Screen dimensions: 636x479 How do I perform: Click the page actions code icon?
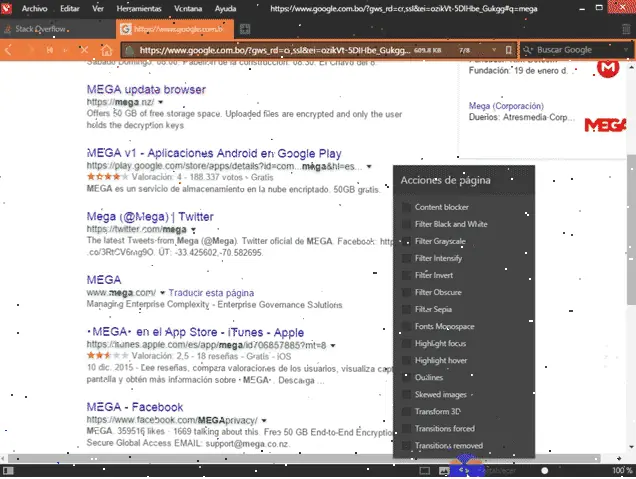pyautogui.click(x=464, y=470)
